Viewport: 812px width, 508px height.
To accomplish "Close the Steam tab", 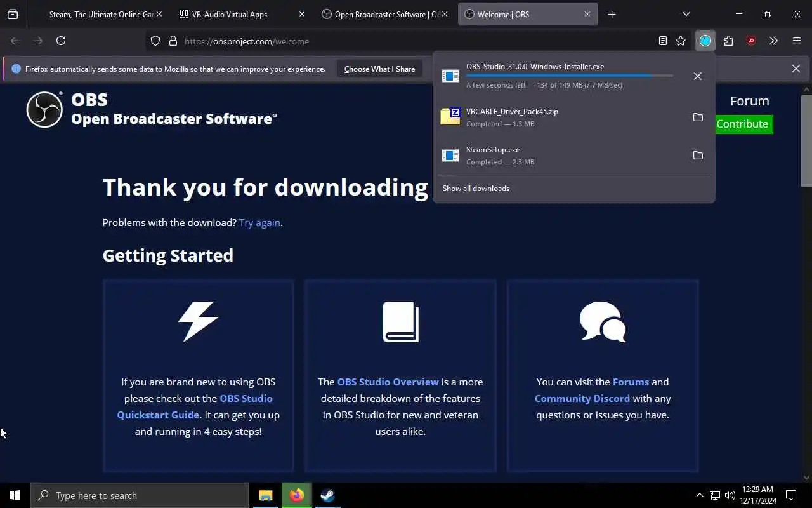I will (159, 14).
